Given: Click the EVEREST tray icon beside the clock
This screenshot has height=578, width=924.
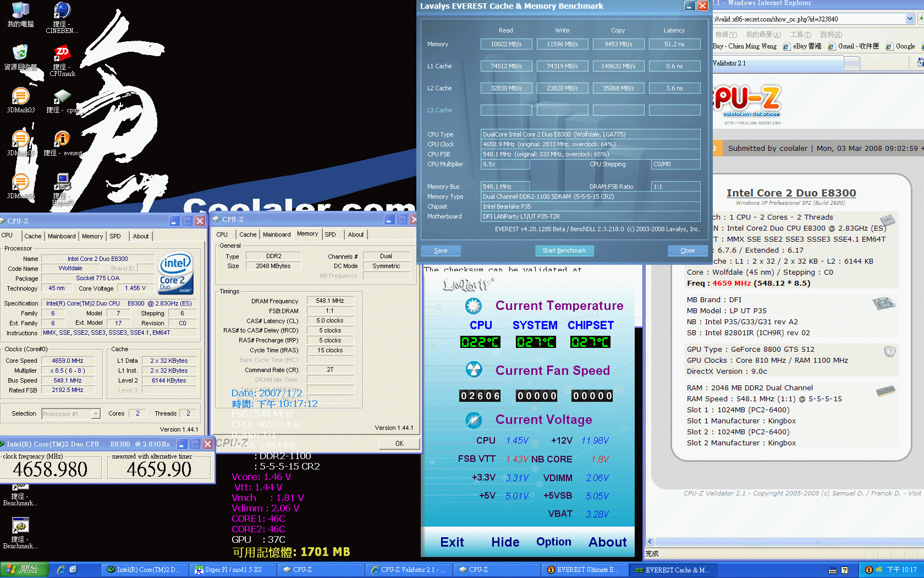Looking at the screenshot, I should tap(868, 570).
